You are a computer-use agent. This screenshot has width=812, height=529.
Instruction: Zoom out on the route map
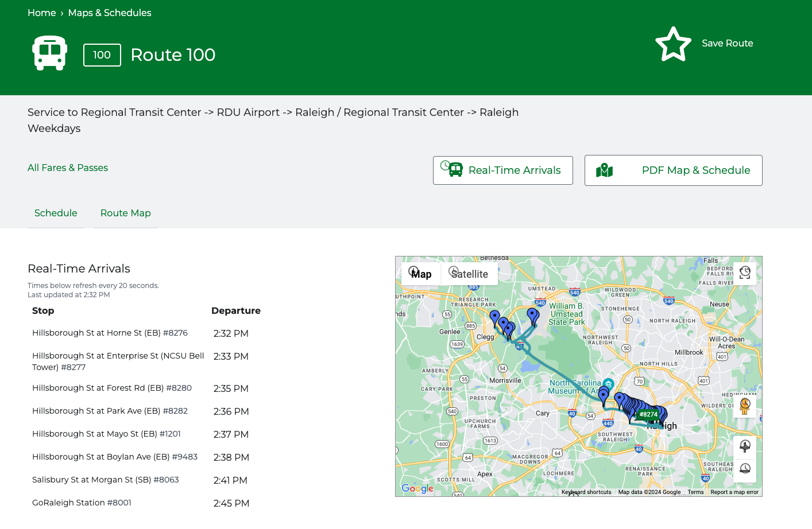point(745,469)
